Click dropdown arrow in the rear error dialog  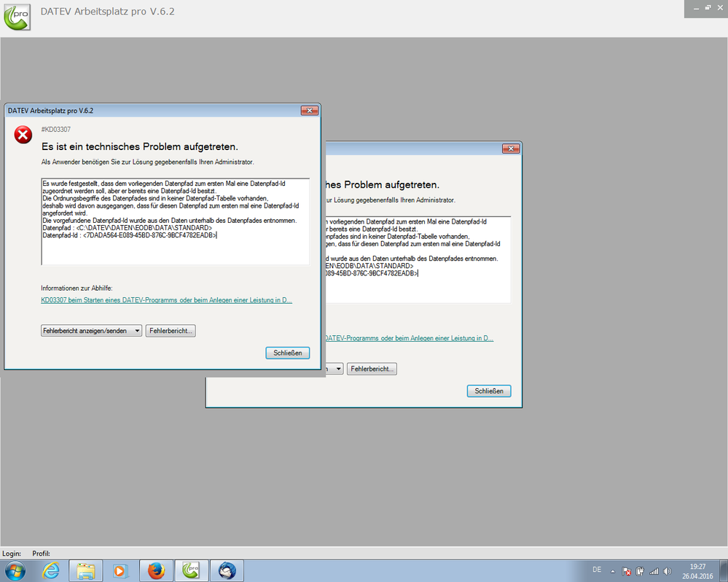click(338, 369)
